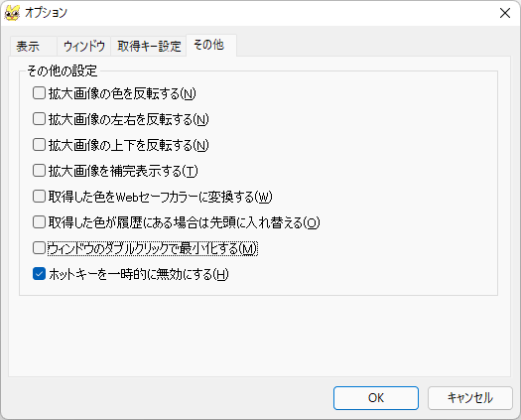Screen dimensions: 521x420
Task: Click the オプション title bar text
Action: point(46,13)
